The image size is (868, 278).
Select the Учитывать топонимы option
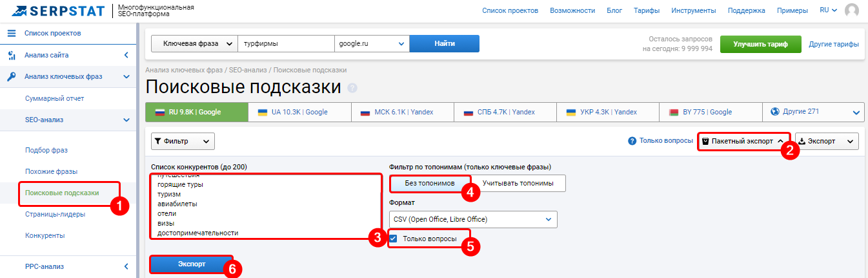point(518,183)
